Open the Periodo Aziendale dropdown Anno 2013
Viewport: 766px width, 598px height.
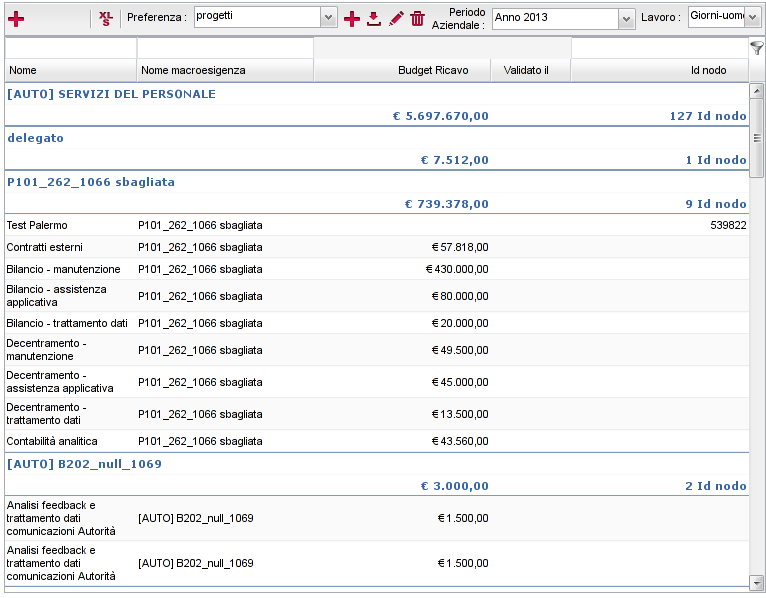[x=627, y=18]
